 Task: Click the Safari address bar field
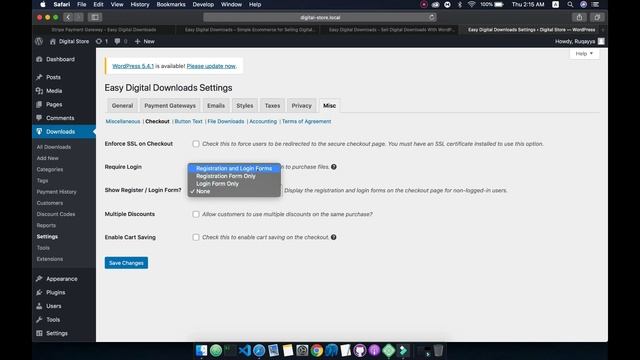click(x=320, y=17)
